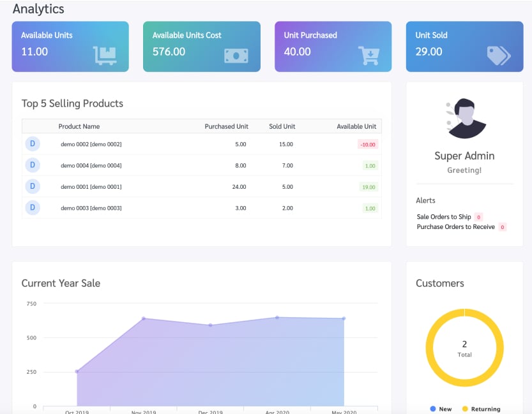Click the D avatar for demo 0003
Viewport: 532px width, 414px height.
[x=33, y=208]
